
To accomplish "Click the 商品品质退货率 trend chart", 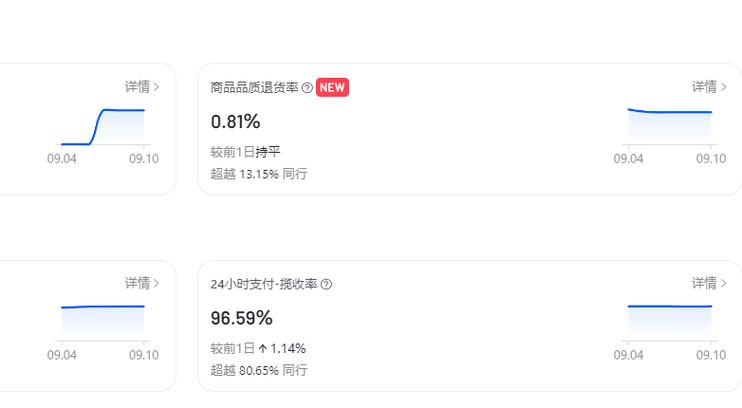I will pos(670,126).
